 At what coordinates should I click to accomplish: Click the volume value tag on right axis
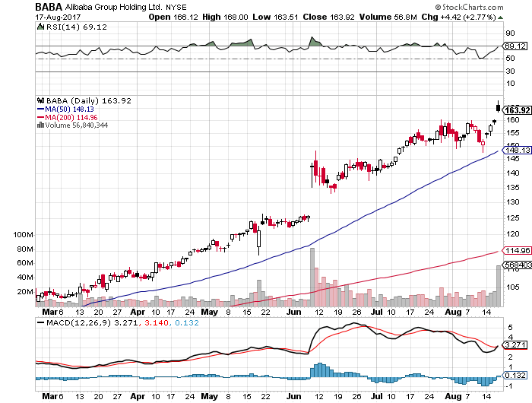517,265
